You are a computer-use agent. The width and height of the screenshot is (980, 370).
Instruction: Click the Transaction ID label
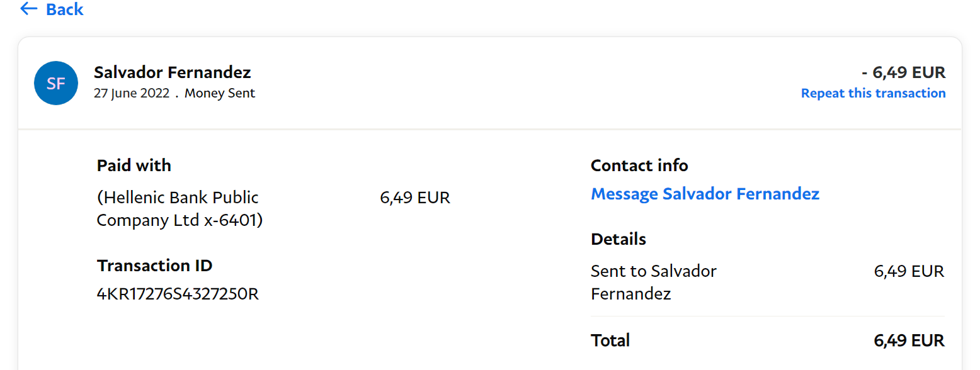click(x=154, y=266)
